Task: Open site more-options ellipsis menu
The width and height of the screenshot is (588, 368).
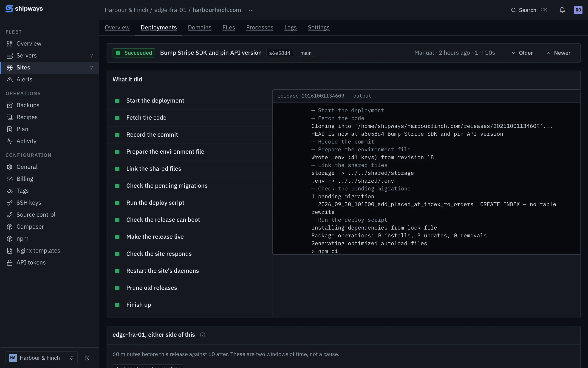Action: pyautogui.click(x=251, y=10)
